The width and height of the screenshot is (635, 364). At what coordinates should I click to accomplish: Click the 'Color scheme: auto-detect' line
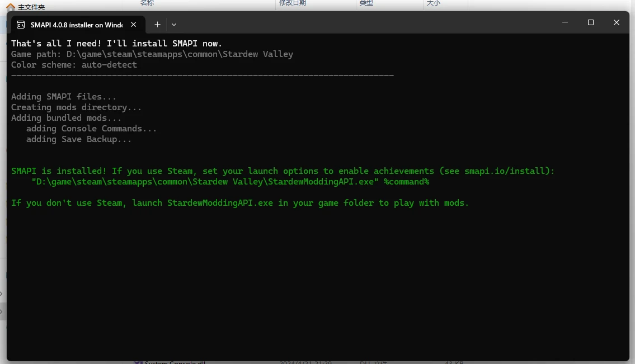(74, 65)
